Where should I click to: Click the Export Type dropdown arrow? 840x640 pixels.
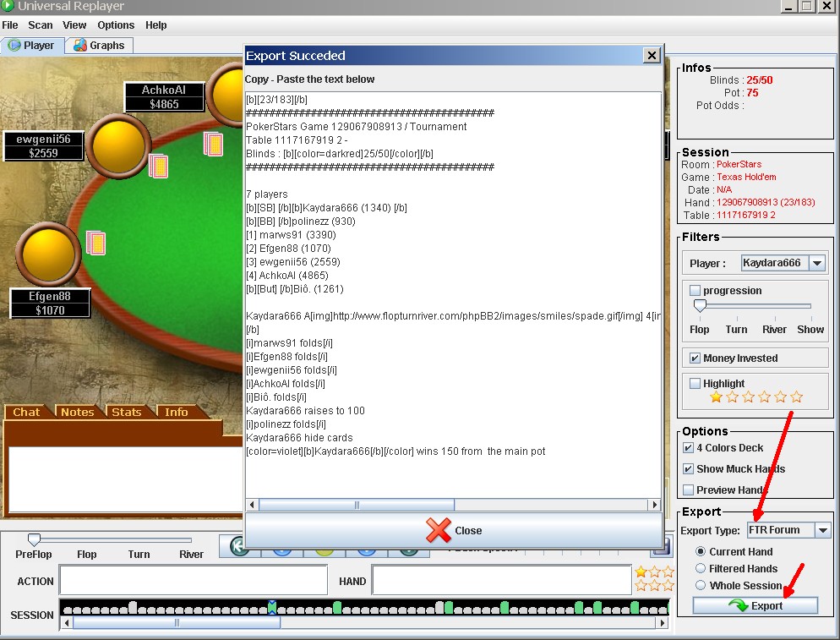(x=823, y=530)
